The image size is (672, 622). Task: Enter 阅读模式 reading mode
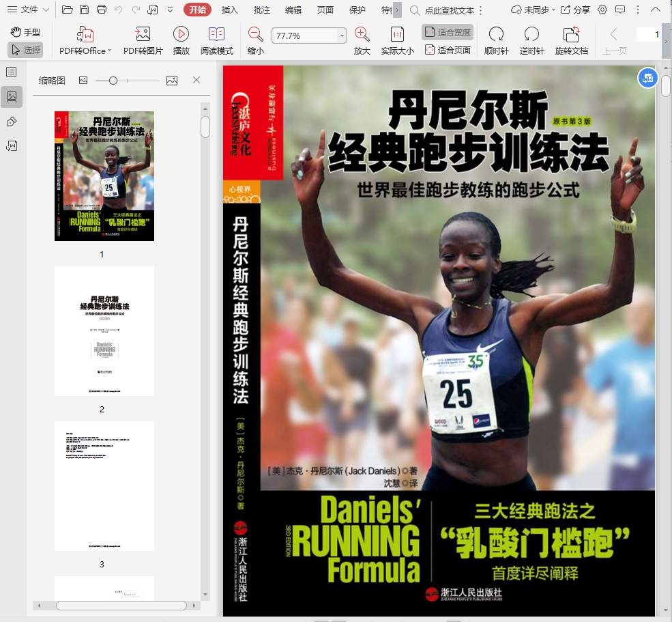pyautogui.click(x=217, y=41)
